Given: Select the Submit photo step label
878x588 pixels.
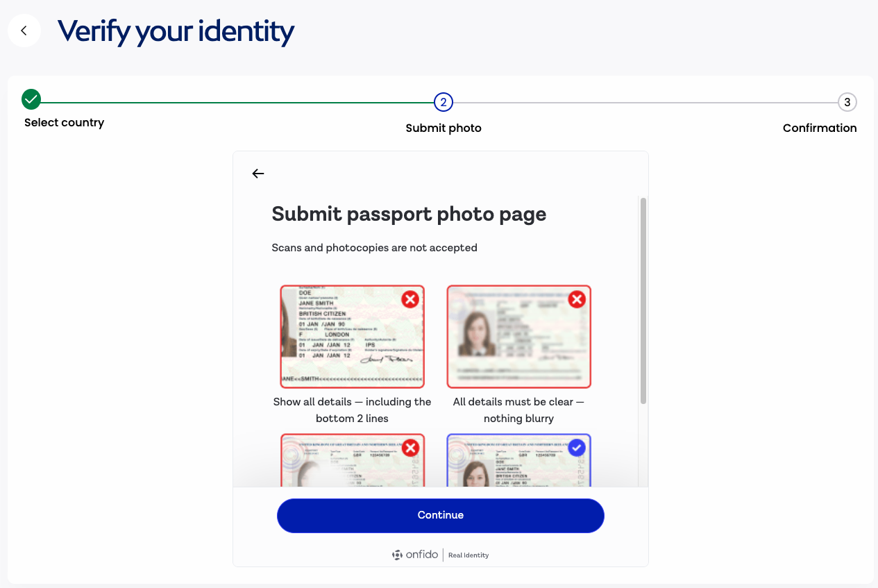Looking at the screenshot, I should pyautogui.click(x=444, y=128).
